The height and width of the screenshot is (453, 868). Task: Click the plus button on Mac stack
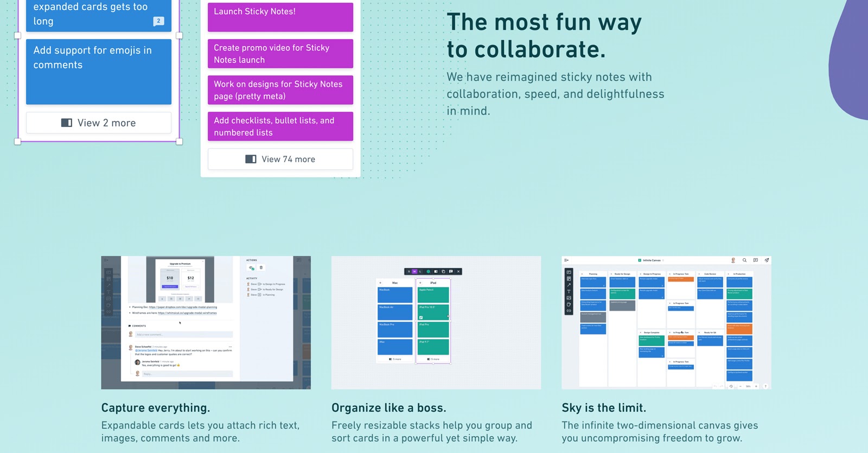tap(380, 283)
